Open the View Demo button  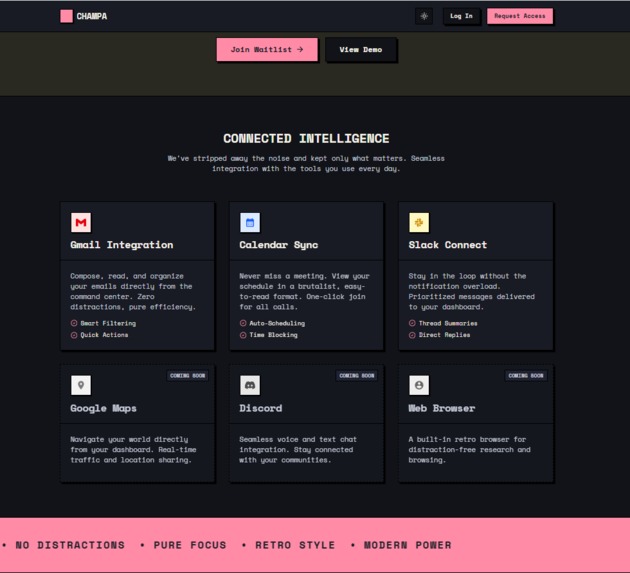pyautogui.click(x=360, y=50)
